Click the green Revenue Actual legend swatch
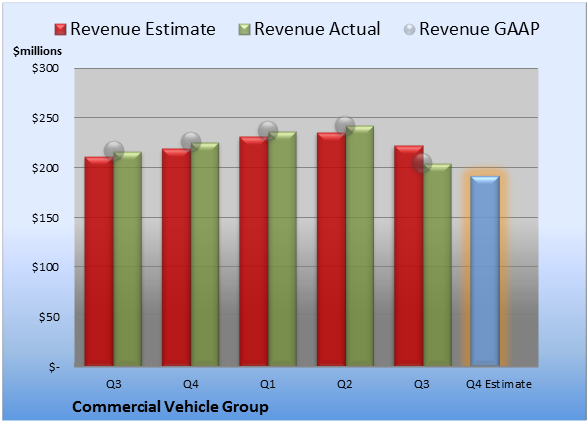The image size is (588, 422). pyautogui.click(x=244, y=30)
